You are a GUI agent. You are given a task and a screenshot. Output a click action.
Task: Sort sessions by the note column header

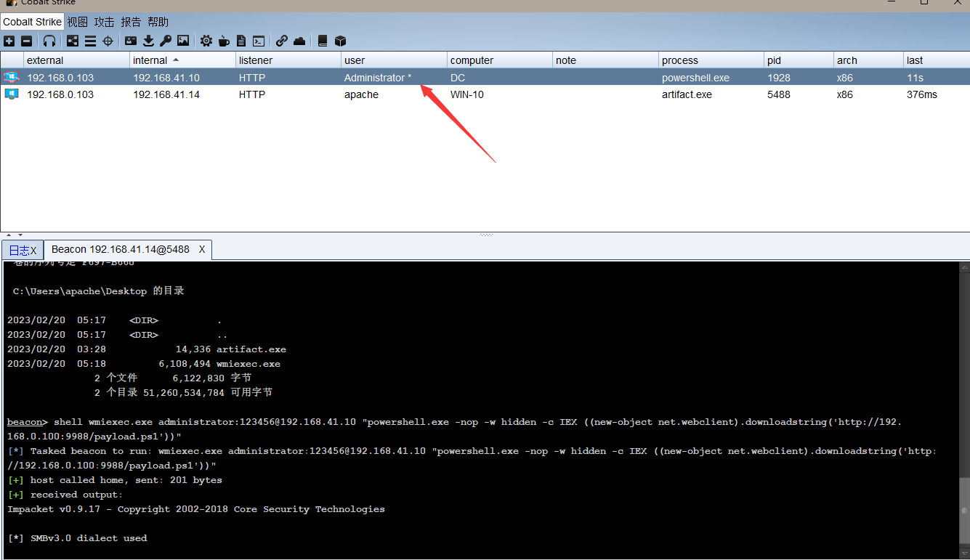606,60
